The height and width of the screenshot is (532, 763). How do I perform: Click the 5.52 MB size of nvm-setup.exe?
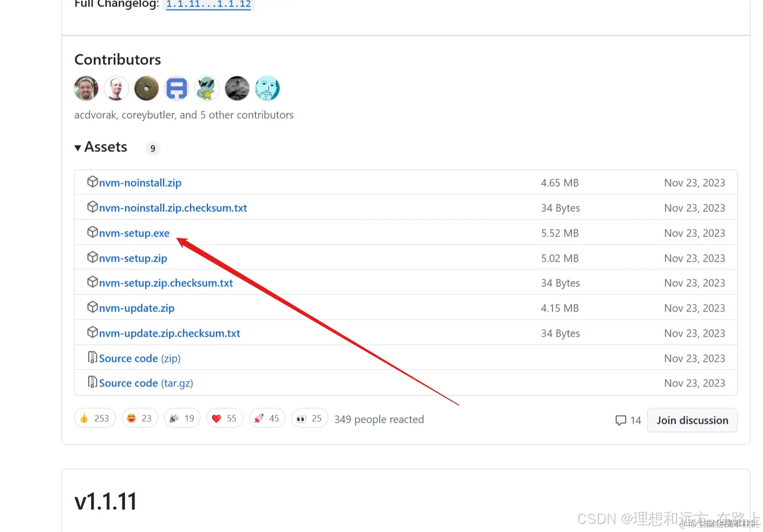click(x=560, y=233)
